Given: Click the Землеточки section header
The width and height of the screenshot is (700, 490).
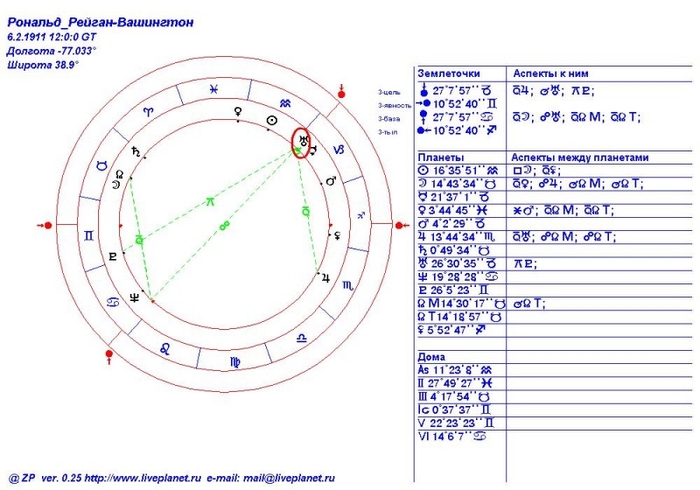Looking at the screenshot, I should tap(448, 74).
